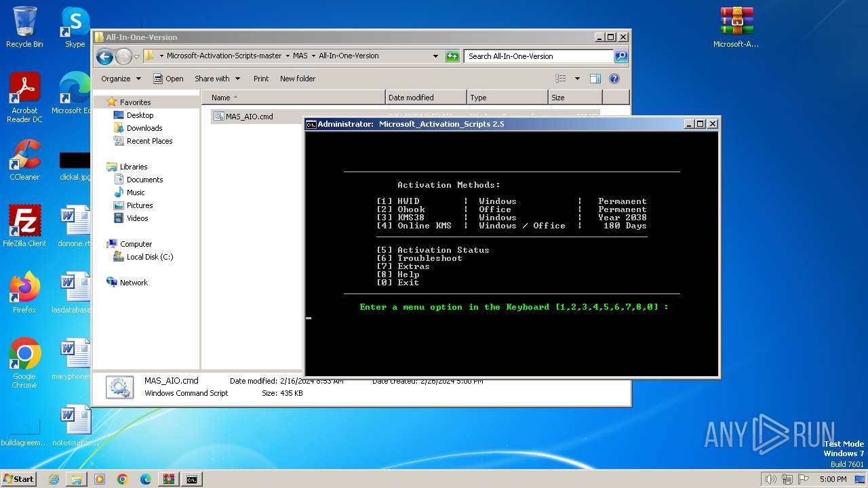
Task: Select Desktop under Favorites
Action: (x=140, y=115)
